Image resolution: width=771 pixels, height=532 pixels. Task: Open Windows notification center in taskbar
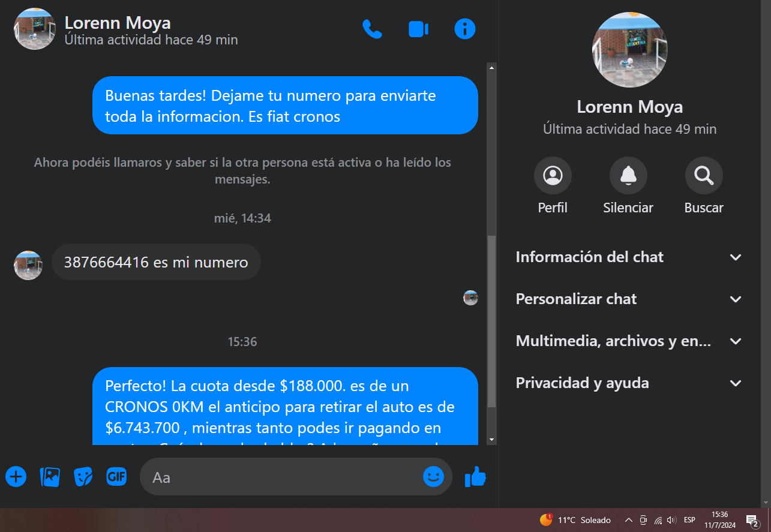click(752, 520)
